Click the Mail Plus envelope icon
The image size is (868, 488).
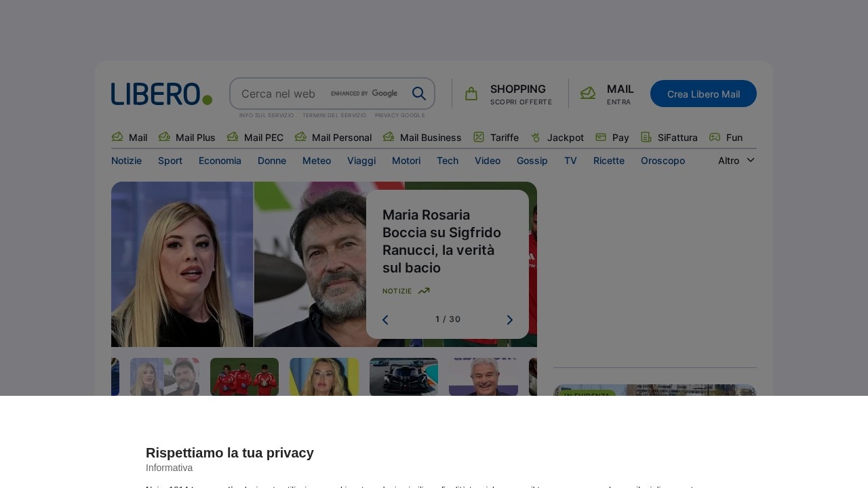point(164,137)
